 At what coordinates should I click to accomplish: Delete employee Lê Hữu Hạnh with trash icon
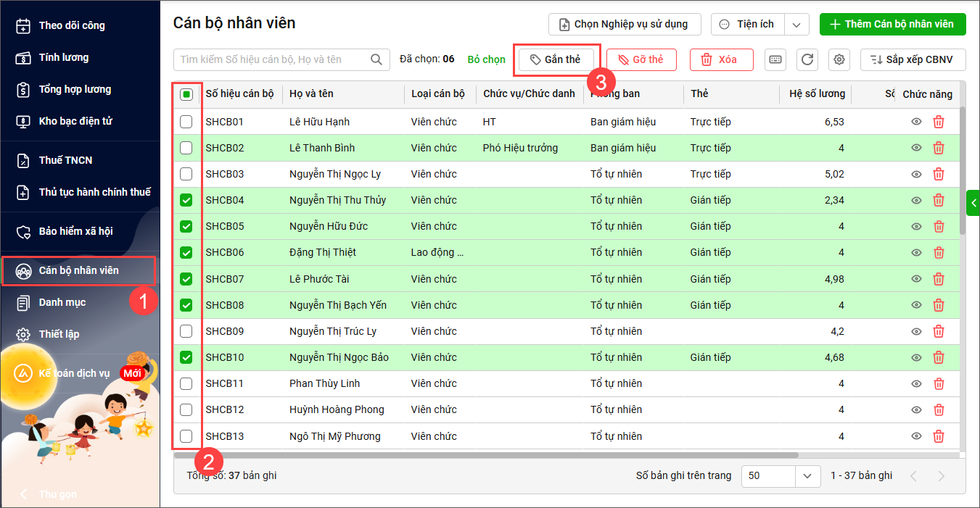point(938,122)
